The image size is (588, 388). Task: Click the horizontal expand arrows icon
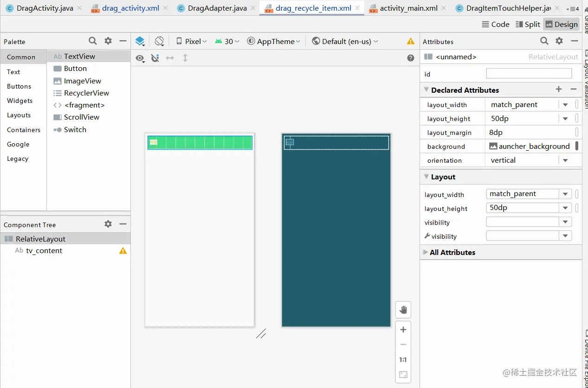tap(170, 58)
